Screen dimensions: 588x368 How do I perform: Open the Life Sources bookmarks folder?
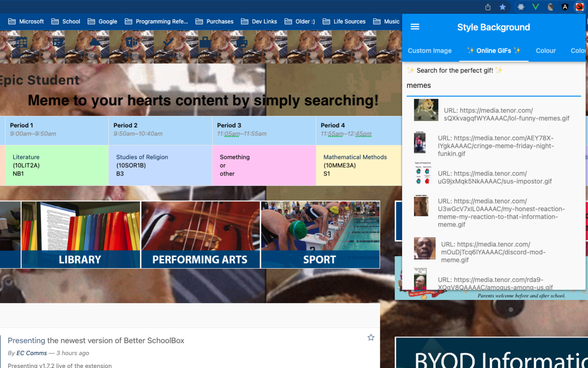pyautogui.click(x=344, y=21)
